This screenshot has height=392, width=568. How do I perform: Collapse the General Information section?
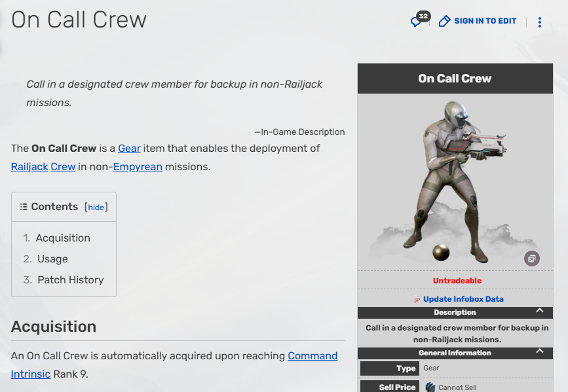tap(539, 352)
